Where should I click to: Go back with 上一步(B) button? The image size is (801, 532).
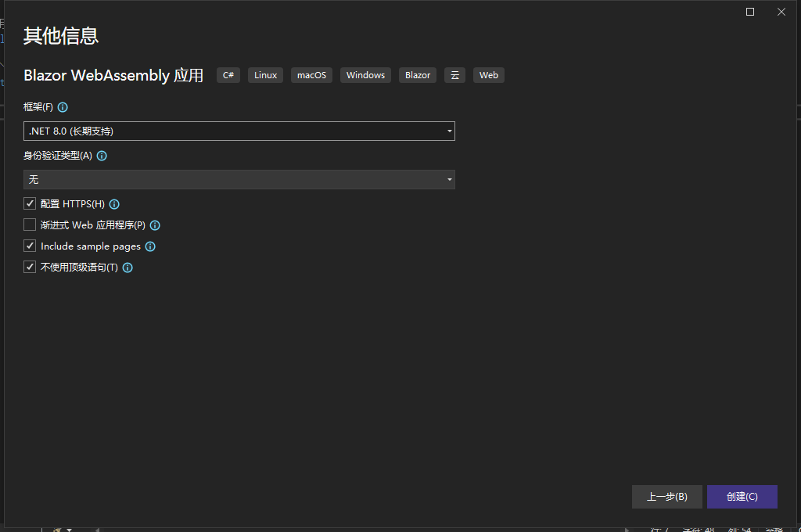666,497
